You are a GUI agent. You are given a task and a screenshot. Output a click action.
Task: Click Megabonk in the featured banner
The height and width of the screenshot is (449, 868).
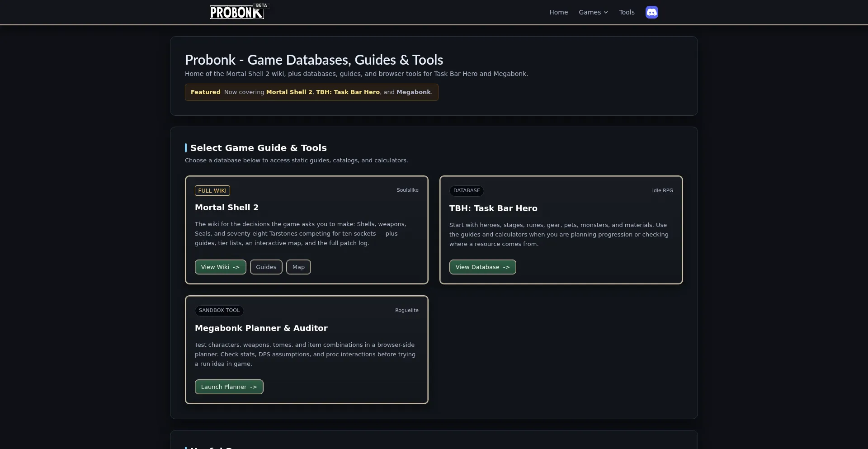pos(413,92)
